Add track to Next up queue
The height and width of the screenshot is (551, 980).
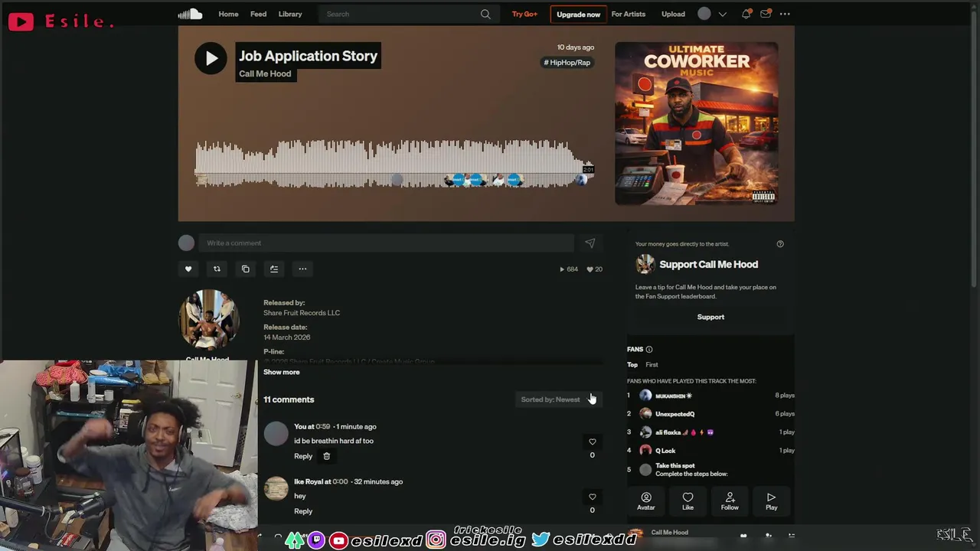tap(274, 269)
